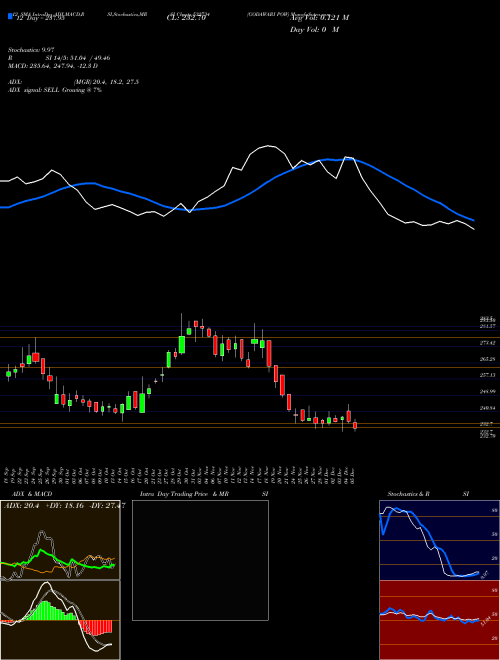The width and height of the screenshot is (500, 660).
Task: Click the 'MACD: 235.64, 247.94, -12.3 D' line
Action: [x=53, y=66]
